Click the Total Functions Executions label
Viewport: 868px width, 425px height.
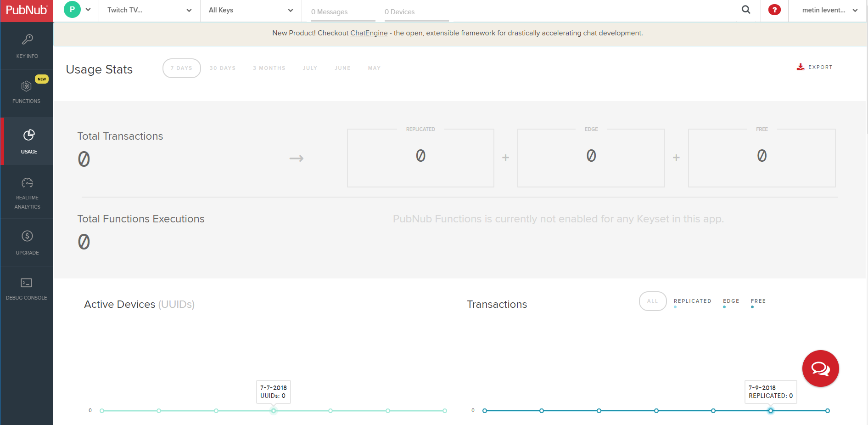(x=141, y=219)
